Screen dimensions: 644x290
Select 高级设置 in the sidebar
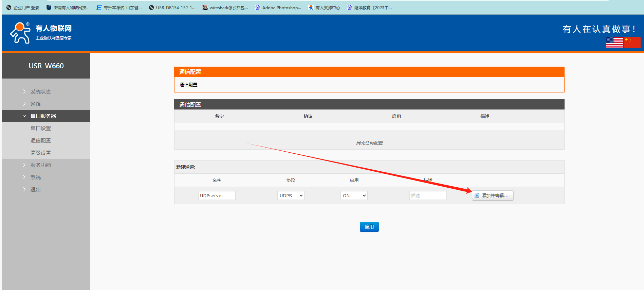(x=40, y=153)
